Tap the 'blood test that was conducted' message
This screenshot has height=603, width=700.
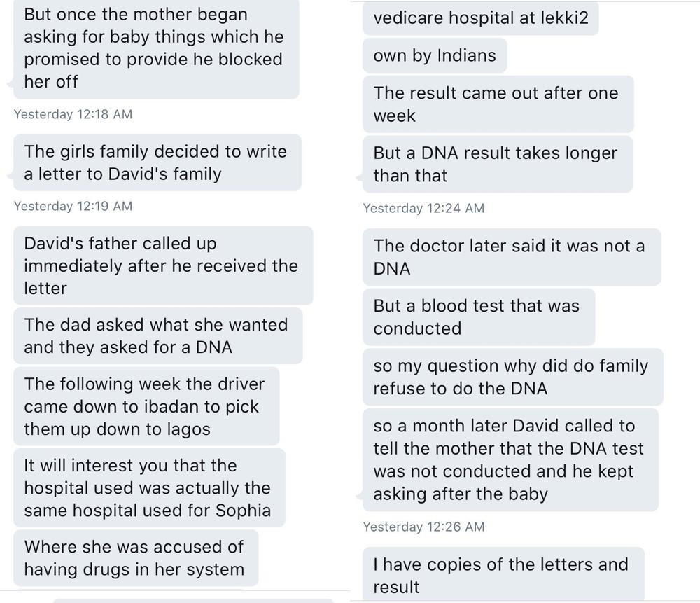pyautogui.click(x=479, y=317)
